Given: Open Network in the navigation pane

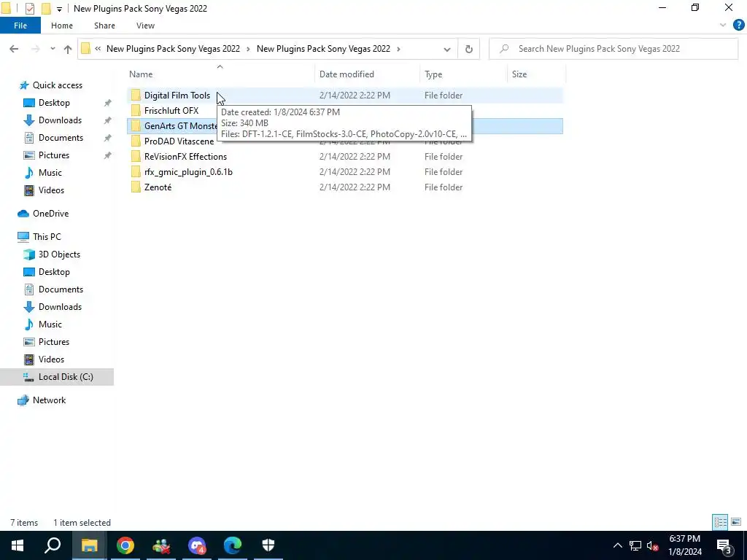Looking at the screenshot, I should (49, 400).
